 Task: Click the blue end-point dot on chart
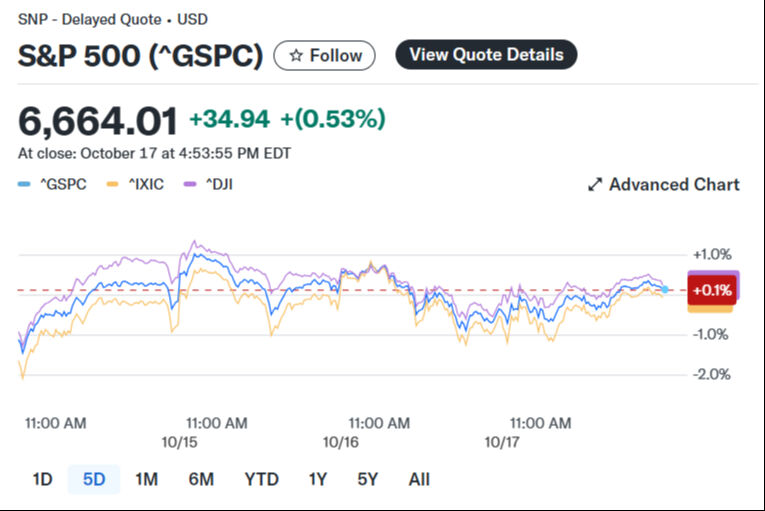coord(667,290)
